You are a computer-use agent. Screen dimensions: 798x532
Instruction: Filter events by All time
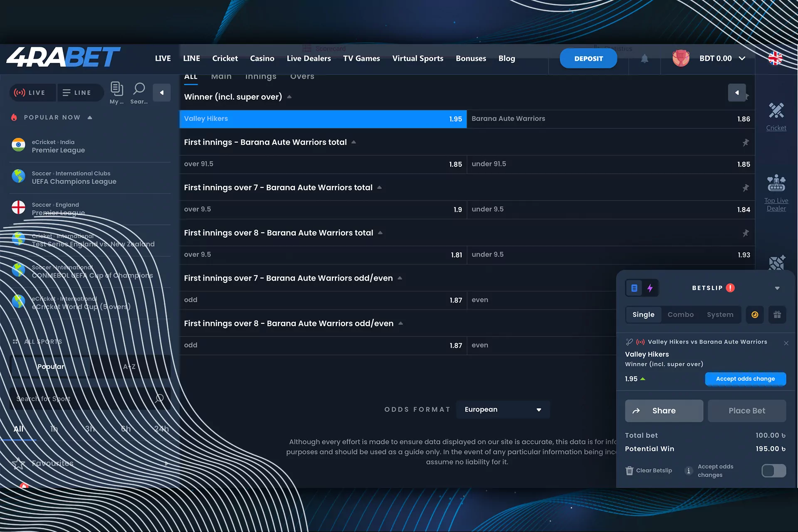[x=18, y=429]
